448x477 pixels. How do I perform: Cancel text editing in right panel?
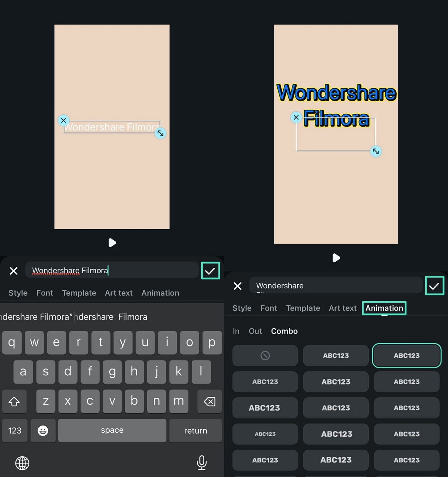pyautogui.click(x=237, y=286)
